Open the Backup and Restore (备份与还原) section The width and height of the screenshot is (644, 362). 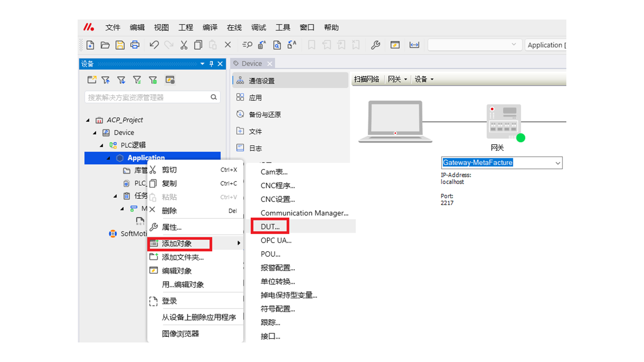point(264,115)
